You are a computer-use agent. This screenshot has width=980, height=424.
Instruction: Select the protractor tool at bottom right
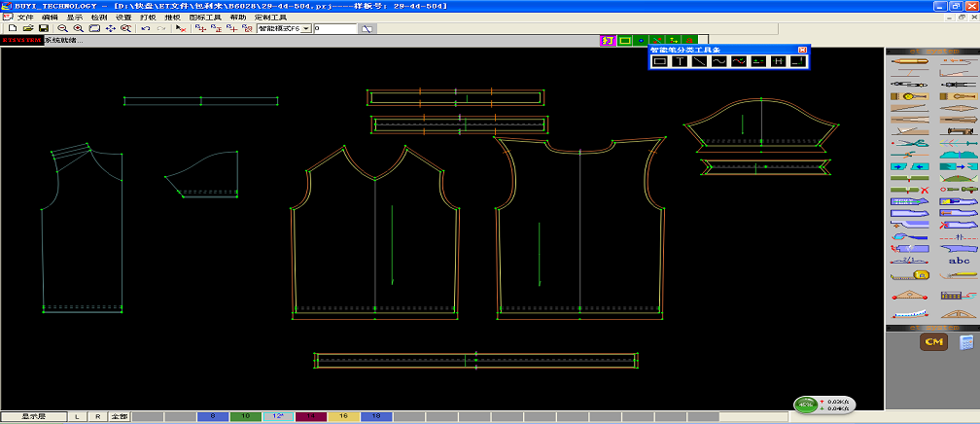pyautogui.click(x=959, y=314)
